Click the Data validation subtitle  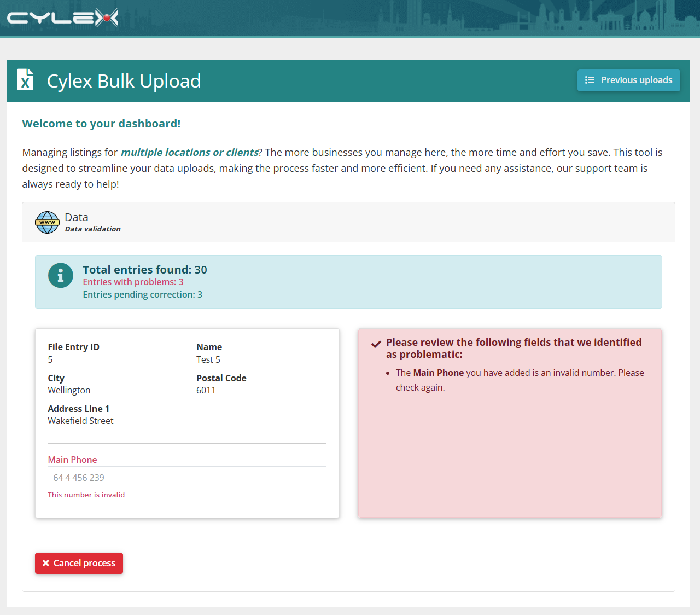point(92,229)
